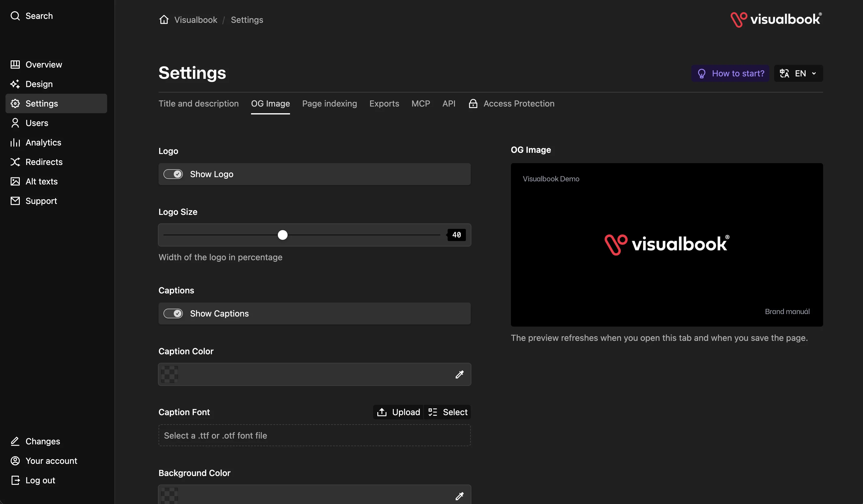Open the API tab

tap(449, 103)
